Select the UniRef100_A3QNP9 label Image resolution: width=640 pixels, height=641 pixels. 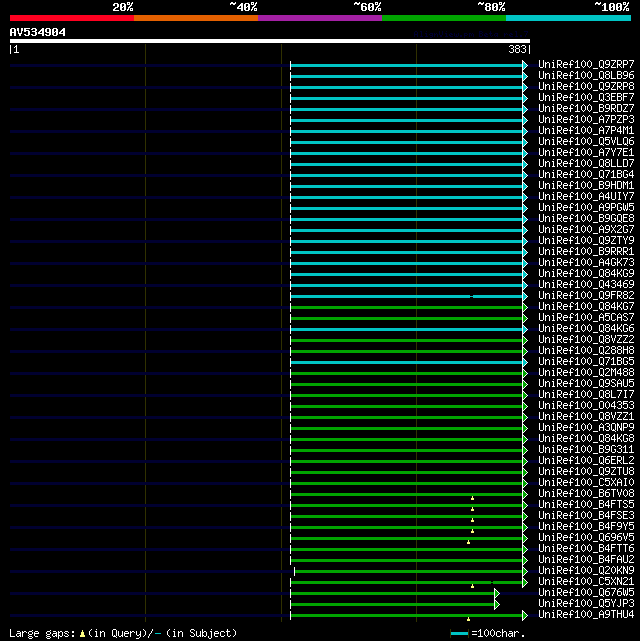click(x=586, y=428)
